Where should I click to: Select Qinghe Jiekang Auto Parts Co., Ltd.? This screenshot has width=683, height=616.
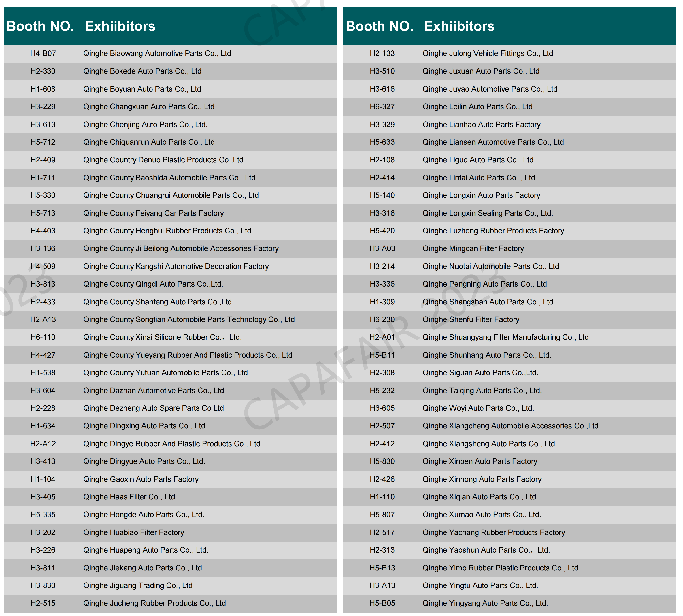(x=144, y=568)
